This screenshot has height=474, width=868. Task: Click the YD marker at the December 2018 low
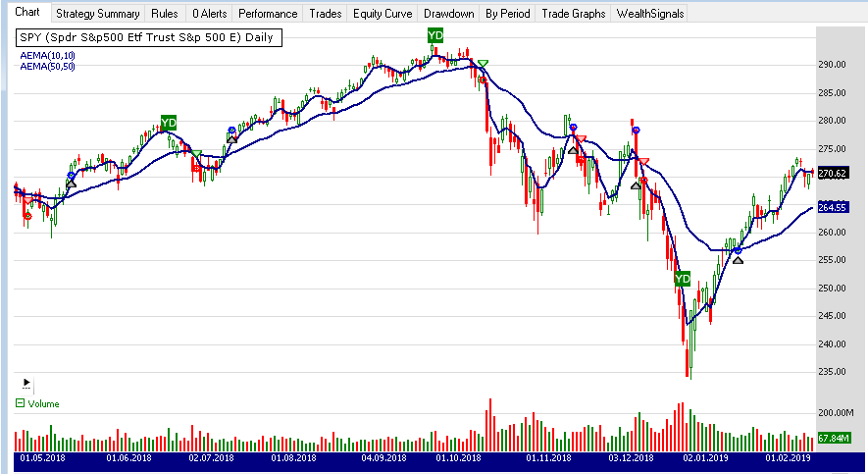click(683, 280)
